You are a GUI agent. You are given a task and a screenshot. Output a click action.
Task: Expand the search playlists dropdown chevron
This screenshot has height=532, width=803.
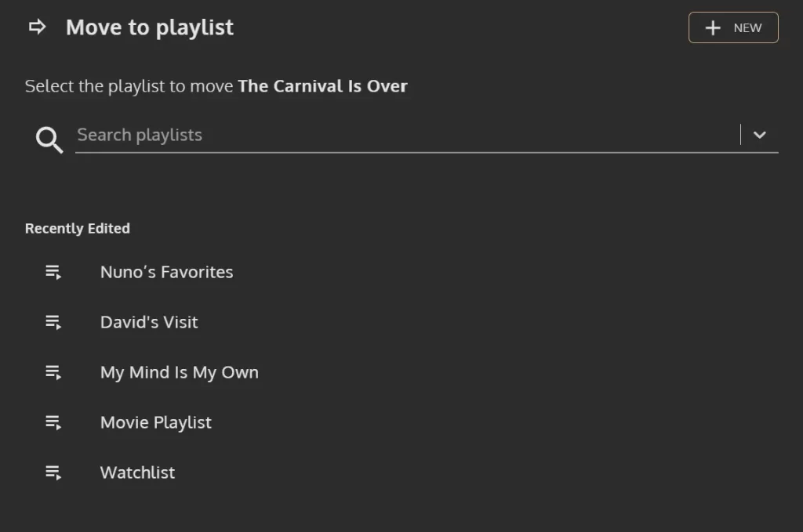click(x=759, y=135)
